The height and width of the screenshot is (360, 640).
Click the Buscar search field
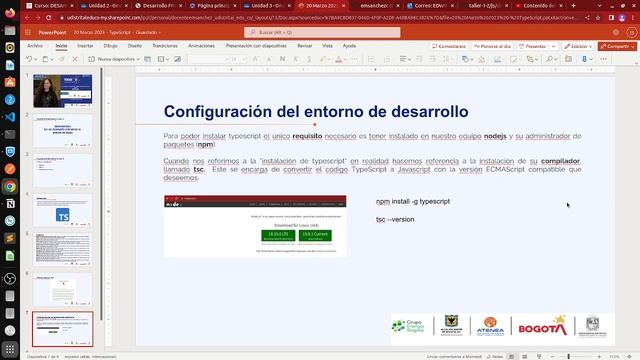322,32
